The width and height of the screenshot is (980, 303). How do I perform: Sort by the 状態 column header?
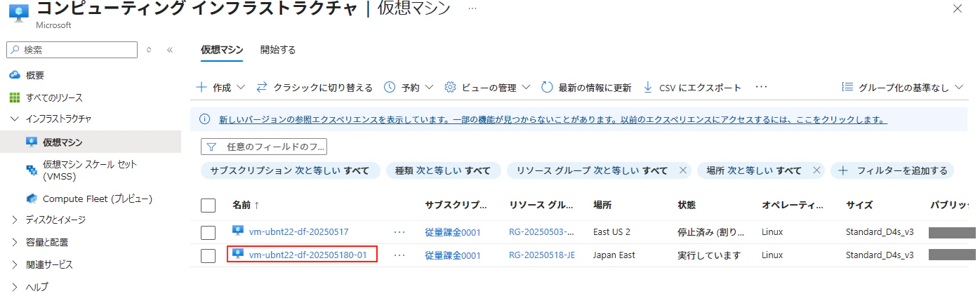687,205
